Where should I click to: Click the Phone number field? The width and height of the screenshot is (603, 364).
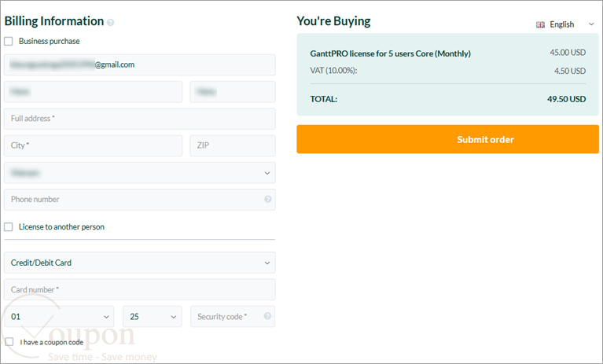[140, 200]
